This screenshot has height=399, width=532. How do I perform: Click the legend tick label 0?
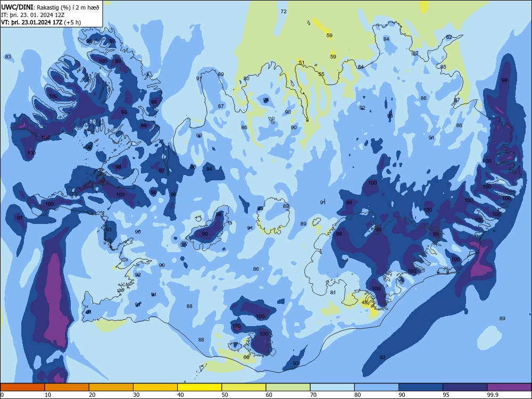pyautogui.click(x=2, y=395)
